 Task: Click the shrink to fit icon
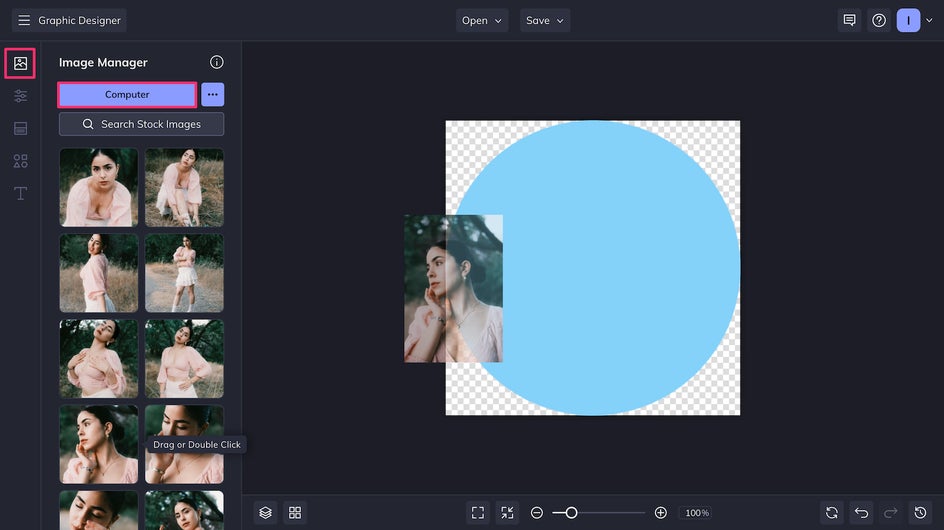tap(508, 513)
